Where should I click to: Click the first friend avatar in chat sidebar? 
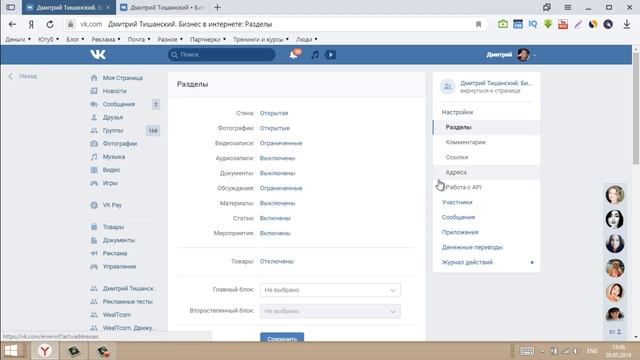[615, 195]
